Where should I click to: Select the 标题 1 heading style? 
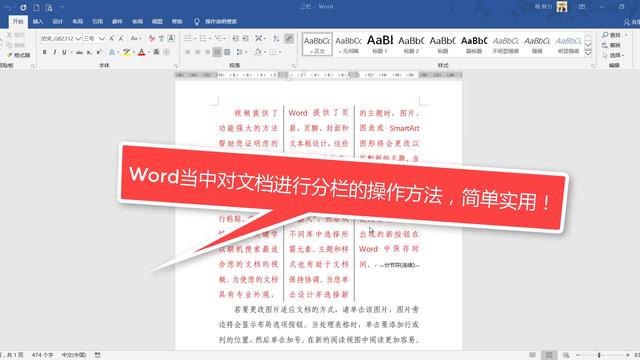pyautogui.click(x=380, y=44)
